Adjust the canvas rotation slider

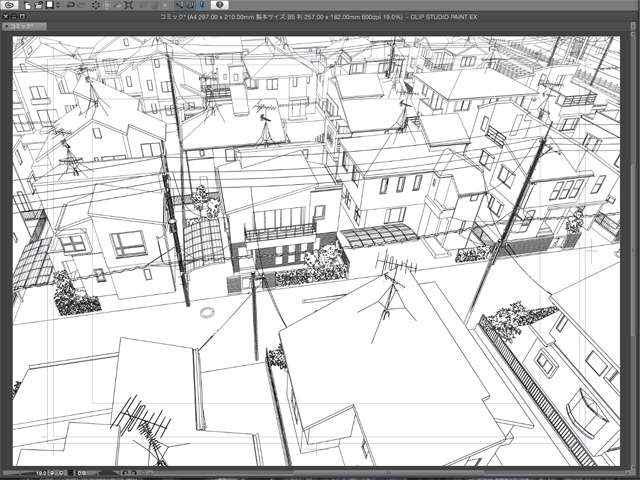(x=109, y=473)
